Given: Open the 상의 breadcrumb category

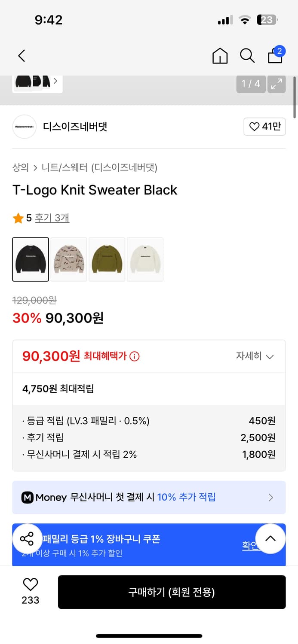Looking at the screenshot, I should [19, 168].
